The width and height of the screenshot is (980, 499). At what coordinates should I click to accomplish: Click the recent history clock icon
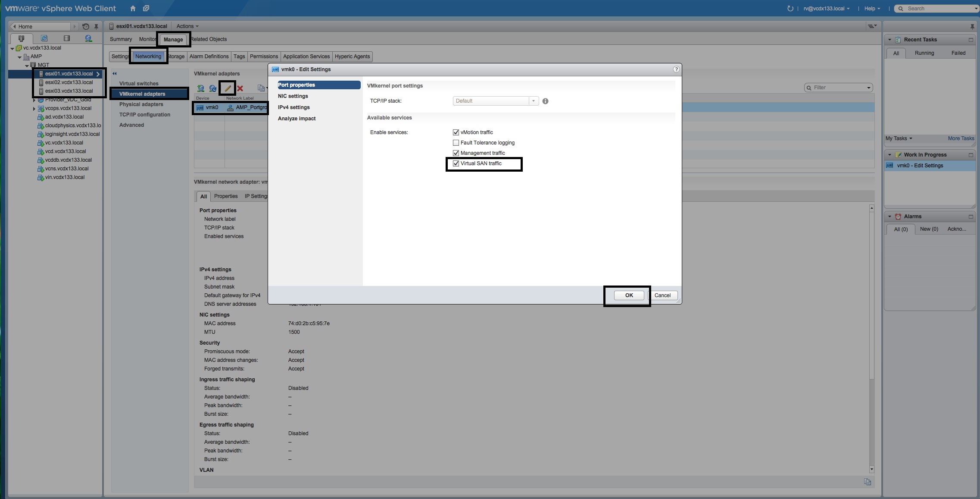(85, 26)
